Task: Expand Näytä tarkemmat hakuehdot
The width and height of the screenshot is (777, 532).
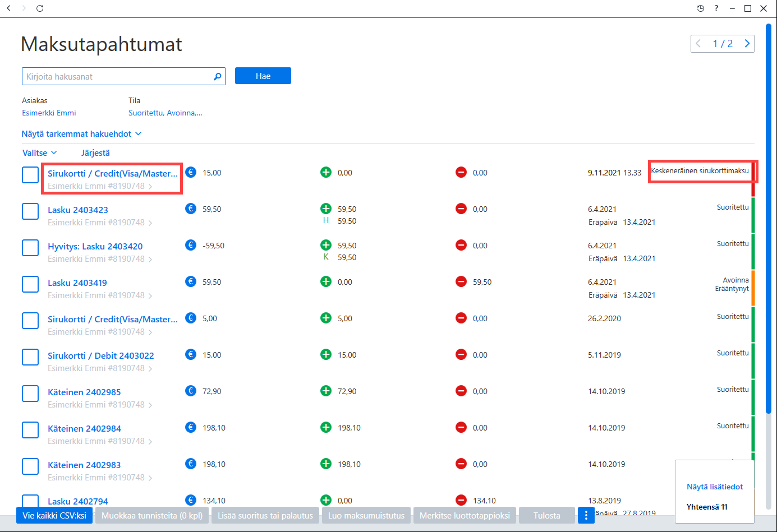Action: click(81, 134)
